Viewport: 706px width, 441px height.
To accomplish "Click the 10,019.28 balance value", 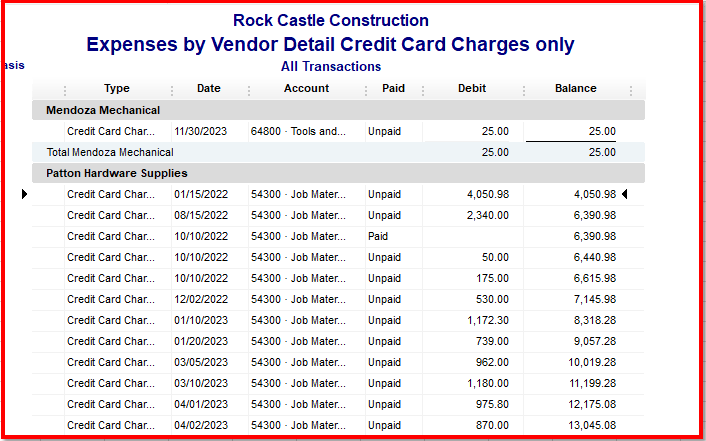I will click(592, 363).
